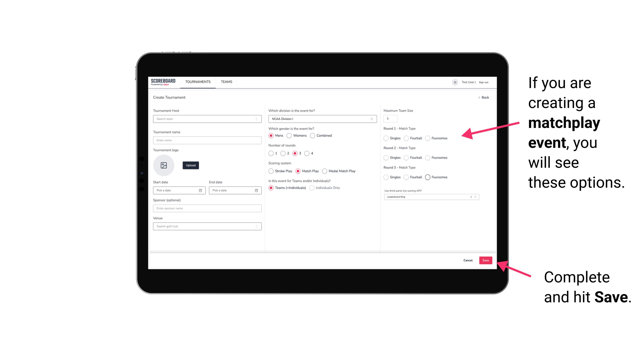Screen dimensions: 644x346
Task: Click the user account icon
Action: click(453, 82)
